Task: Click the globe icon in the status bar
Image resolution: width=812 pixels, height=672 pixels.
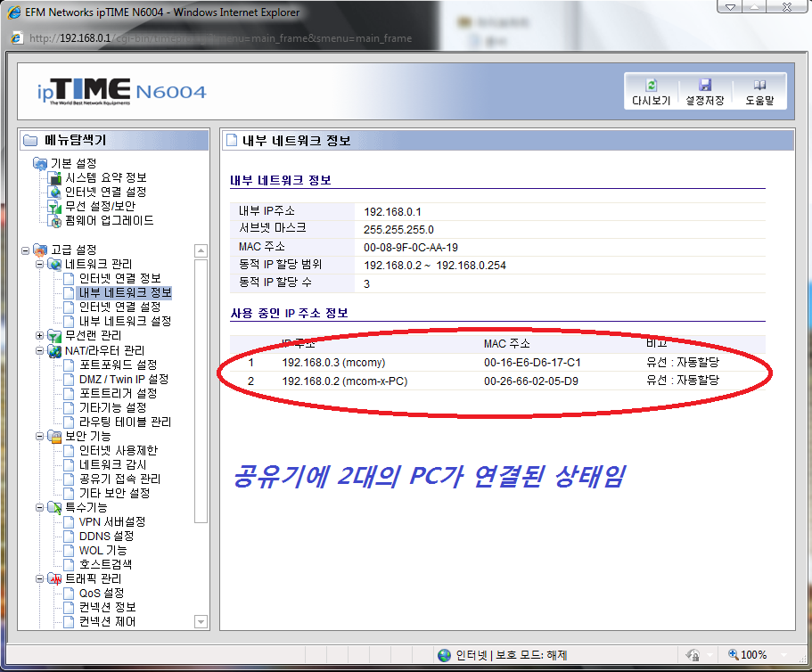Action: click(444, 655)
